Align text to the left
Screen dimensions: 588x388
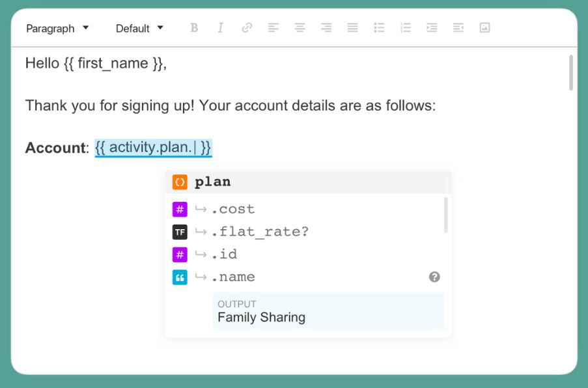(x=273, y=28)
